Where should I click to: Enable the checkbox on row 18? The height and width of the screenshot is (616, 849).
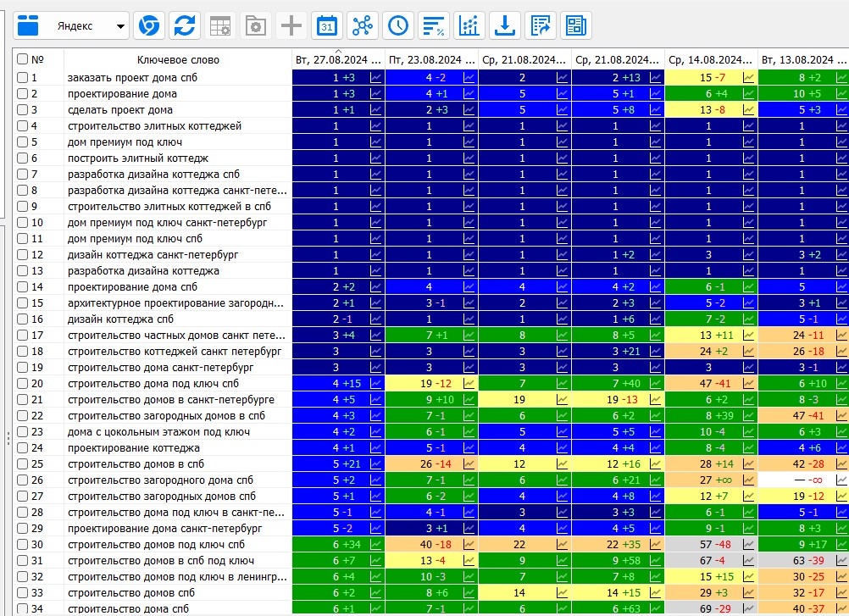(22, 352)
